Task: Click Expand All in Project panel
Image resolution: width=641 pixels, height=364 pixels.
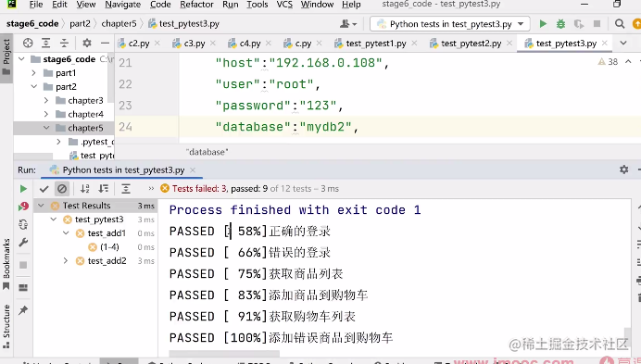Action: [x=45, y=43]
